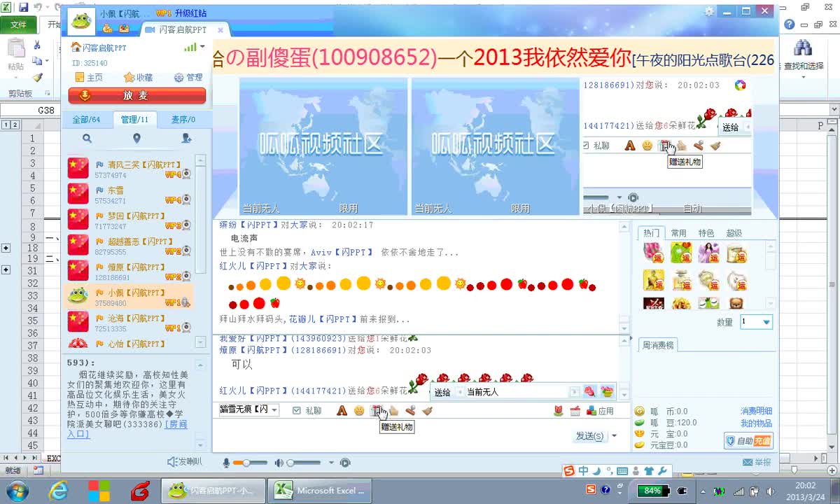Click the 升级红钻 upgrade link

[x=190, y=13]
